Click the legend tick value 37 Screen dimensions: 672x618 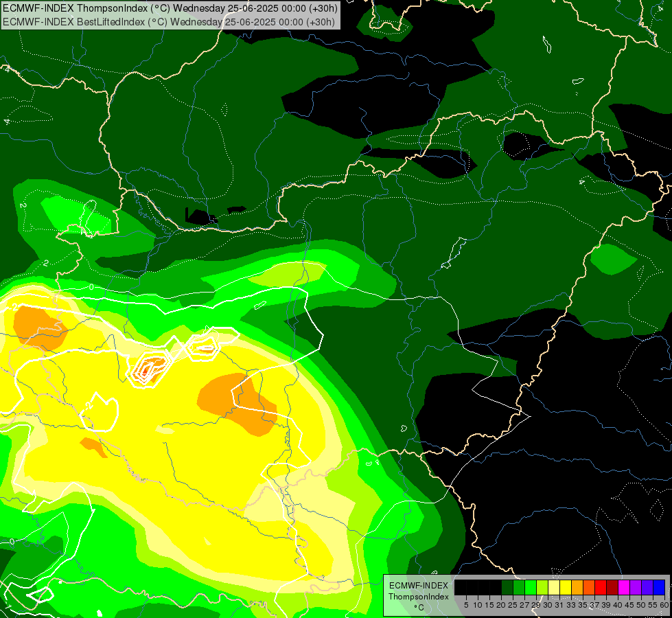pyautogui.click(x=594, y=605)
